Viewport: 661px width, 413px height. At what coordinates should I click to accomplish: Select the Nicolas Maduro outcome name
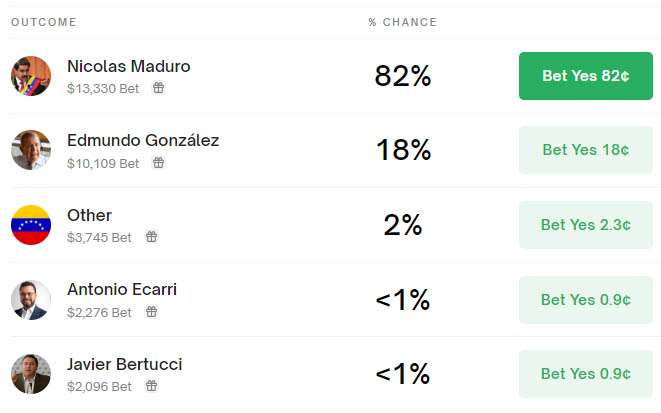128,66
